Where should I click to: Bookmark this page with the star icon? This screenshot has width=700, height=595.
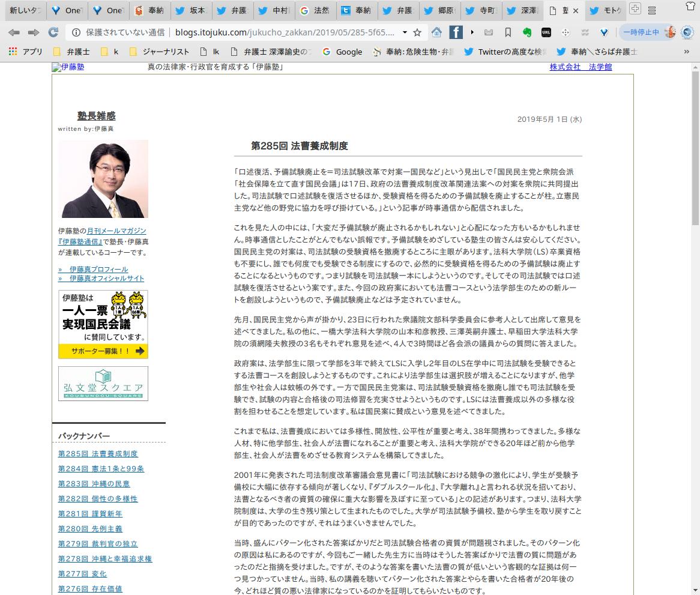(417, 32)
